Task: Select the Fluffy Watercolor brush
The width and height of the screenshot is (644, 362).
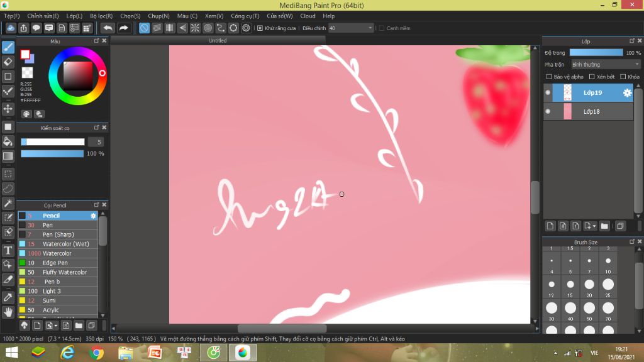Action: point(58,273)
